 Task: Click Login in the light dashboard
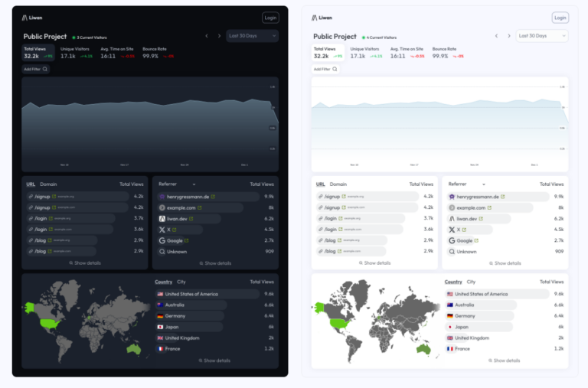click(x=560, y=18)
